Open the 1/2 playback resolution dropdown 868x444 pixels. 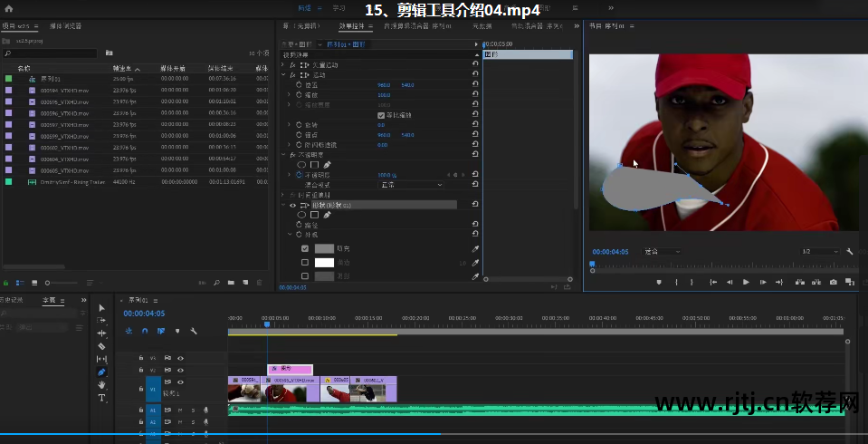click(818, 251)
